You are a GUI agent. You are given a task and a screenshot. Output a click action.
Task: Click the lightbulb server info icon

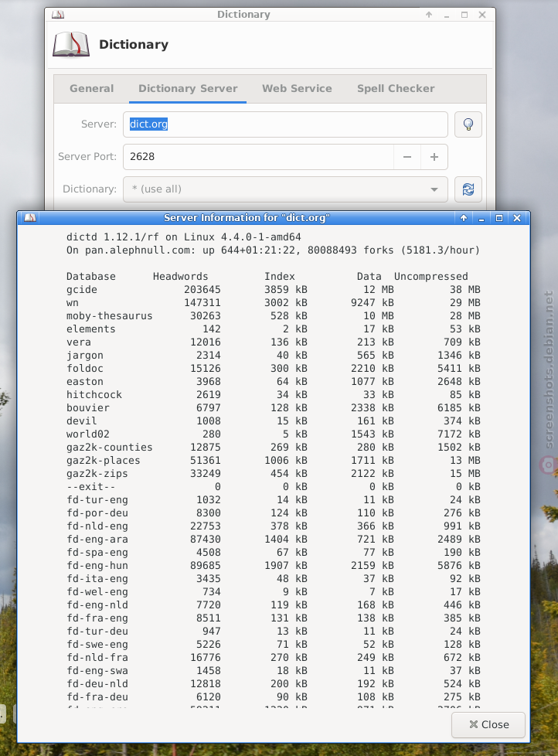point(468,124)
